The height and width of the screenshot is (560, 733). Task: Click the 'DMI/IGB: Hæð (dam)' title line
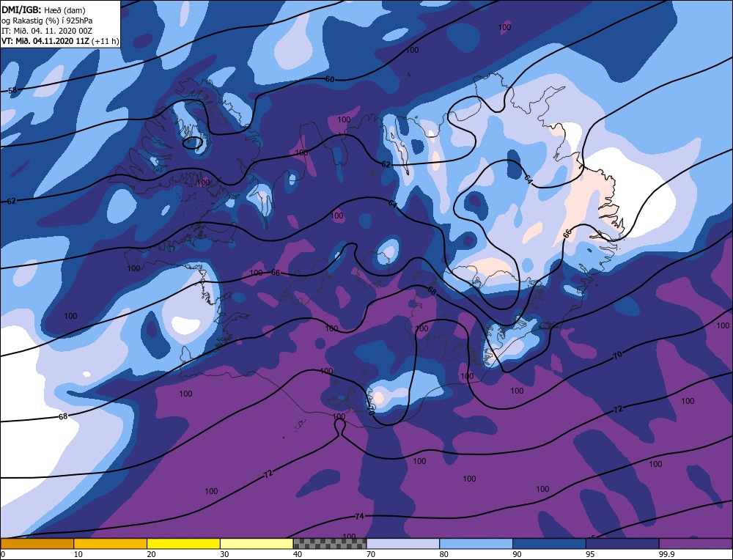(x=43, y=10)
